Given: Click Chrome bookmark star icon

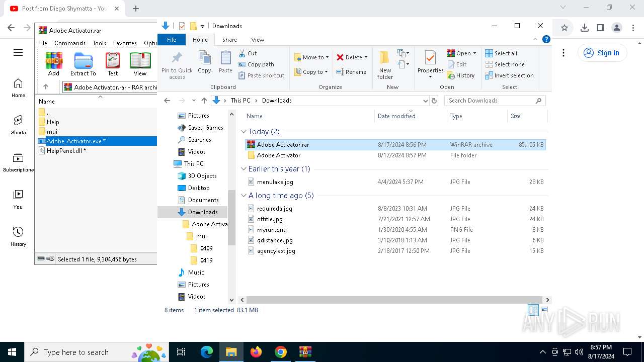Looking at the screenshot, I should coord(565,28).
